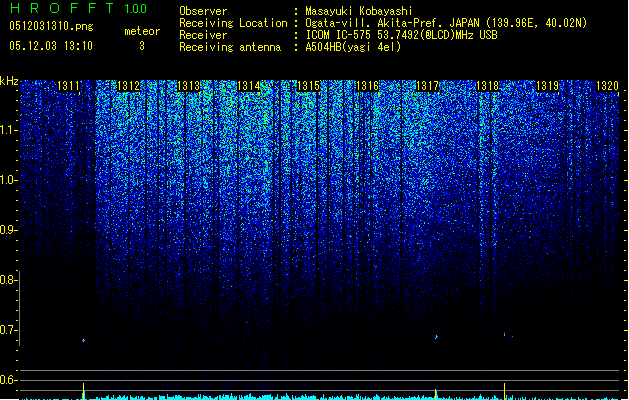This screenshot has width=629, height=400.
Task: Click time marker 1312
Action: click(x=128, y=86)
